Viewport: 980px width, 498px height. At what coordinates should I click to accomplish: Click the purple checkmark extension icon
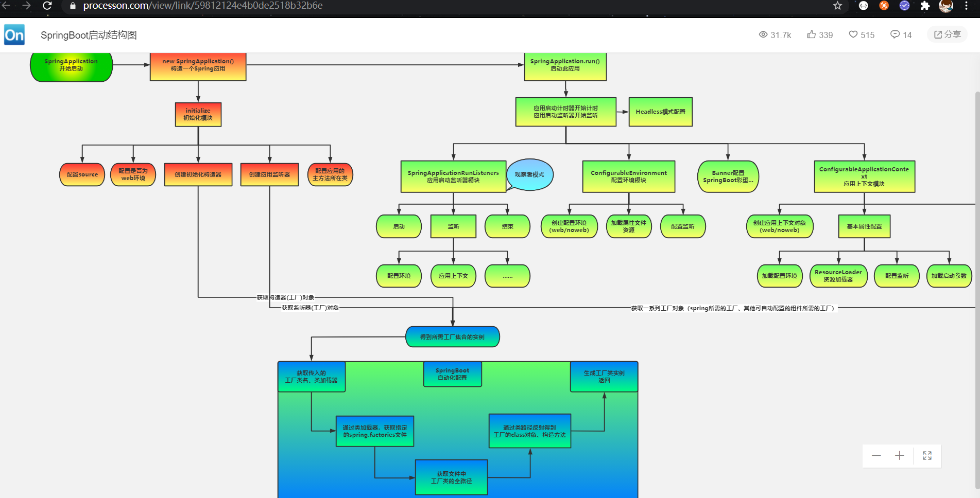pyautogui.click(x=904, y=6)
